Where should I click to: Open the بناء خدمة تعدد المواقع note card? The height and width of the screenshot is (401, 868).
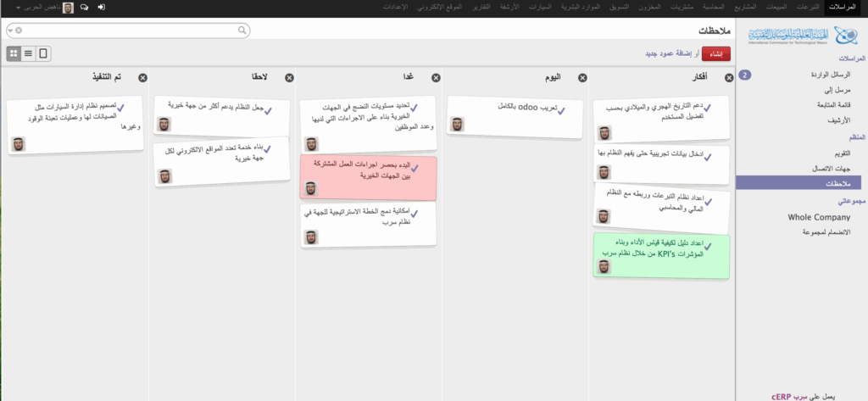222,162
